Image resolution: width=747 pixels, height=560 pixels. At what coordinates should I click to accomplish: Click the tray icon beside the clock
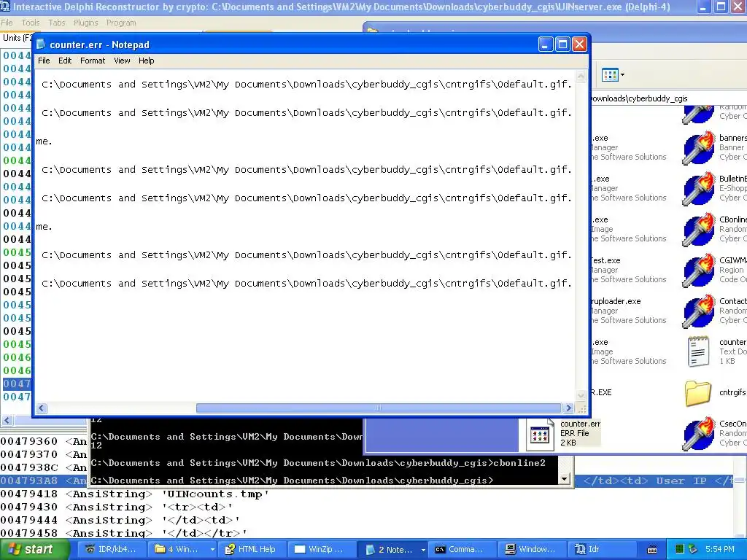(x=693, y=550)
